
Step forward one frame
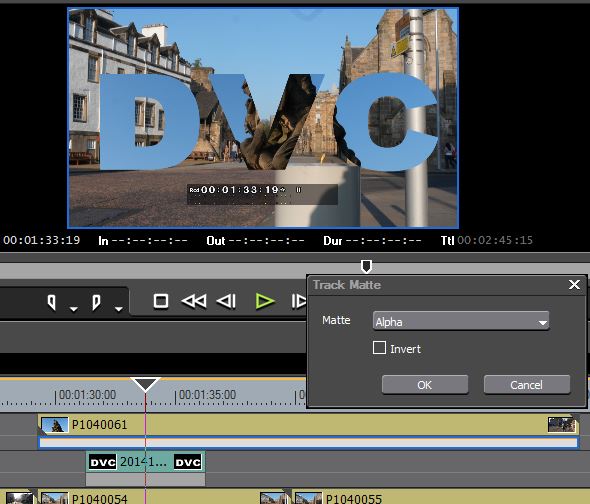click(299, 301)
